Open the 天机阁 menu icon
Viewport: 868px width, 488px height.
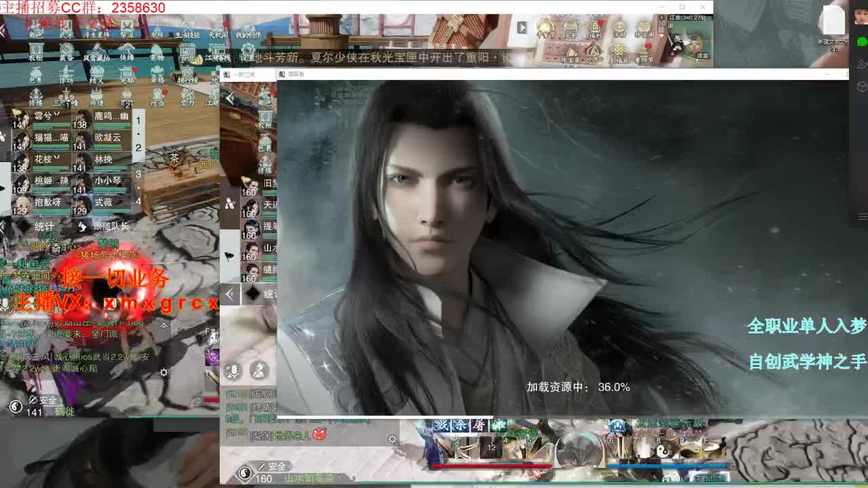(x=218, y=28)
